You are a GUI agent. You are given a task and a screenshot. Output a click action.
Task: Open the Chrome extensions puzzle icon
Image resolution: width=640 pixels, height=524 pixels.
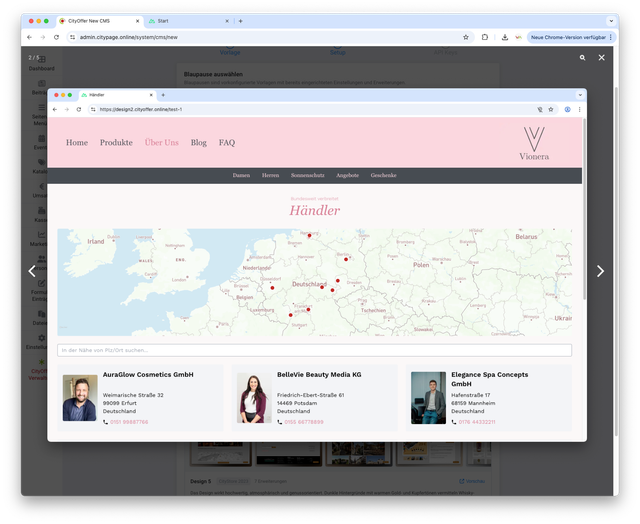[485, 37]
